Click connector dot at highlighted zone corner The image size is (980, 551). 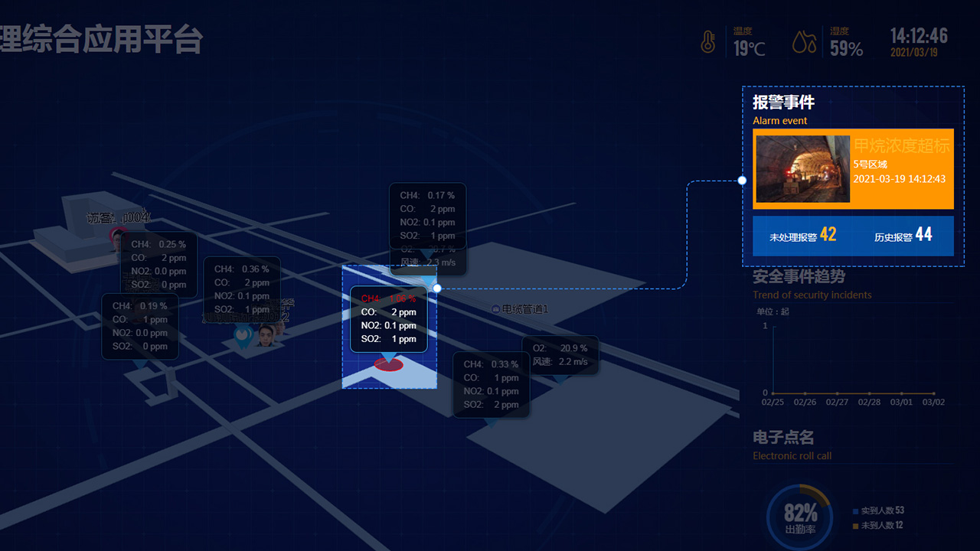tap(437, 289)
